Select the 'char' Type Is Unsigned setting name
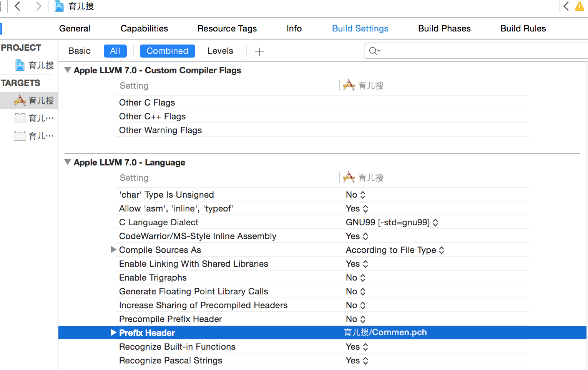Image resolution: width=588 pixels, height=370 pixels. [166, 195]
